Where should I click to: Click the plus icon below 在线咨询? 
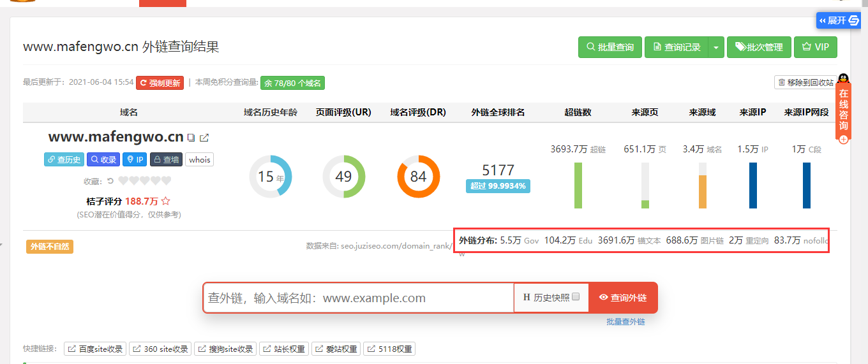click(x=844, y=140)
